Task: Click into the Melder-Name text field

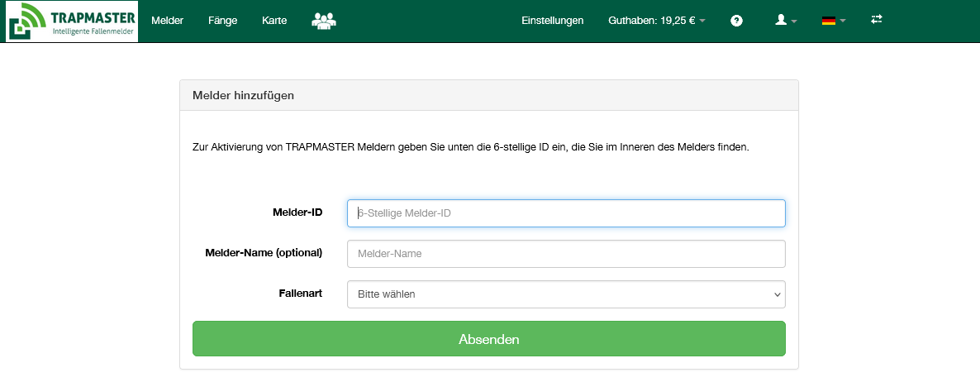Action: click(566, 254)
